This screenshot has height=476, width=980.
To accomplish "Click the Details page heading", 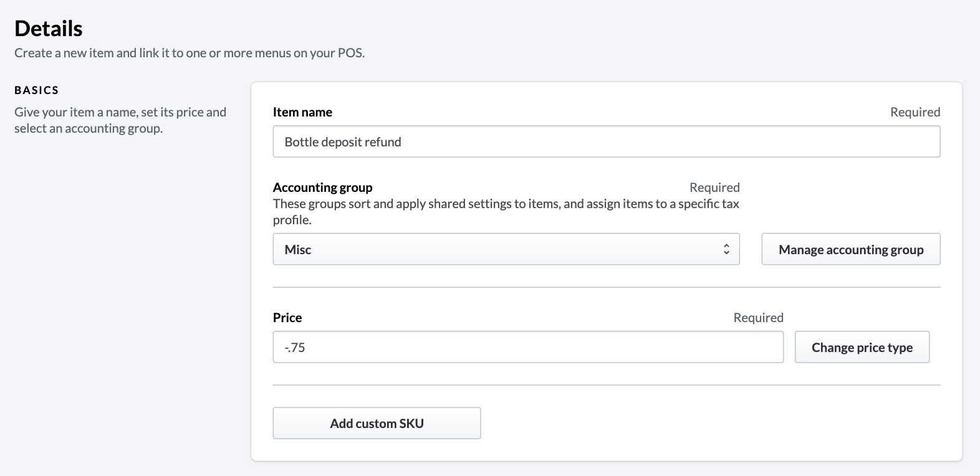I will click(x=49, y=29).
